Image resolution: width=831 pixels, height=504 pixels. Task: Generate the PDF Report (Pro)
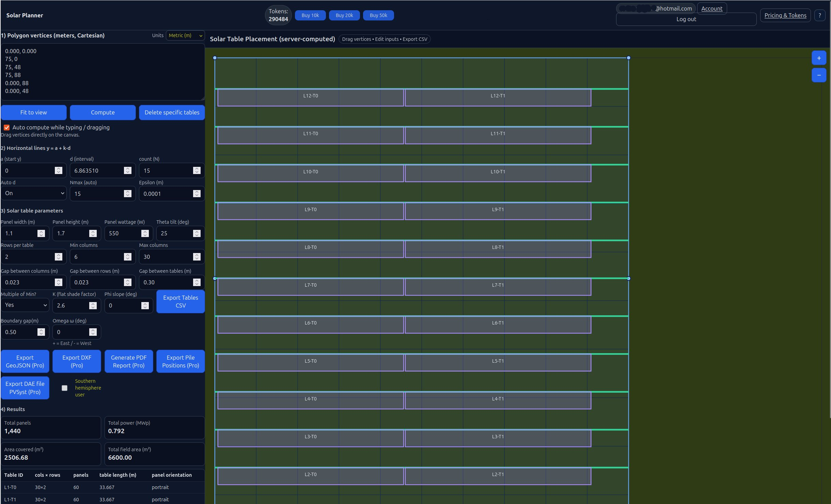(128, 361)
